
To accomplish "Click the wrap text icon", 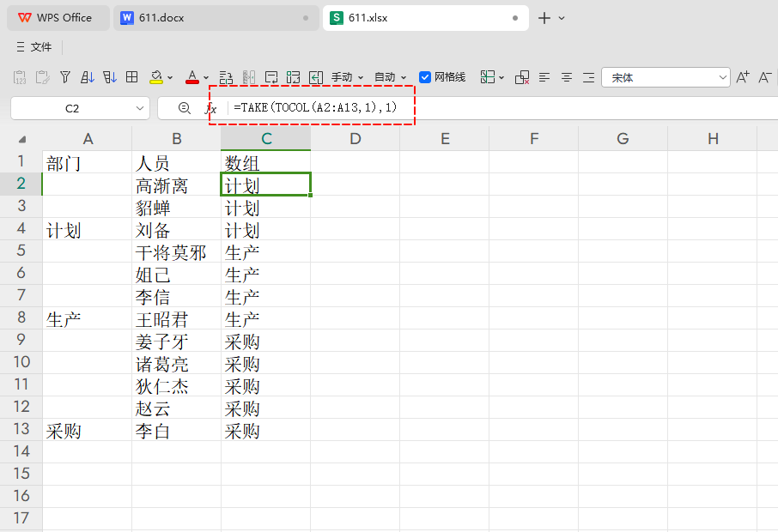I will [x=270, y=77].
